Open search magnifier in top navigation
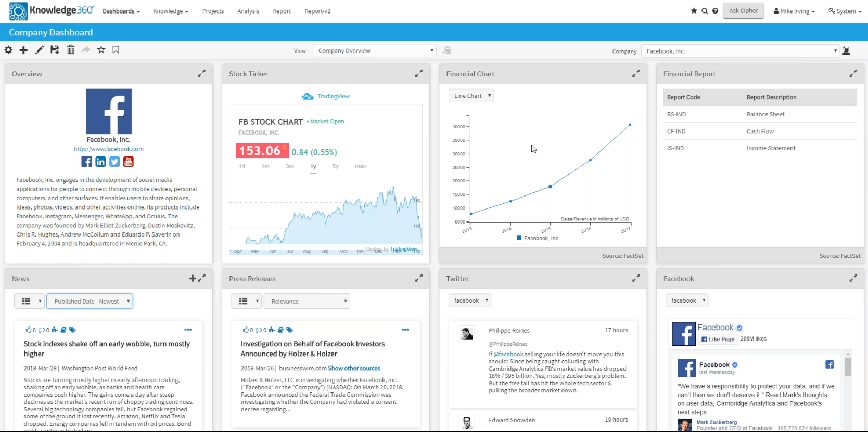868x432 pixels. pyautogui.click(x=705, y=11)
